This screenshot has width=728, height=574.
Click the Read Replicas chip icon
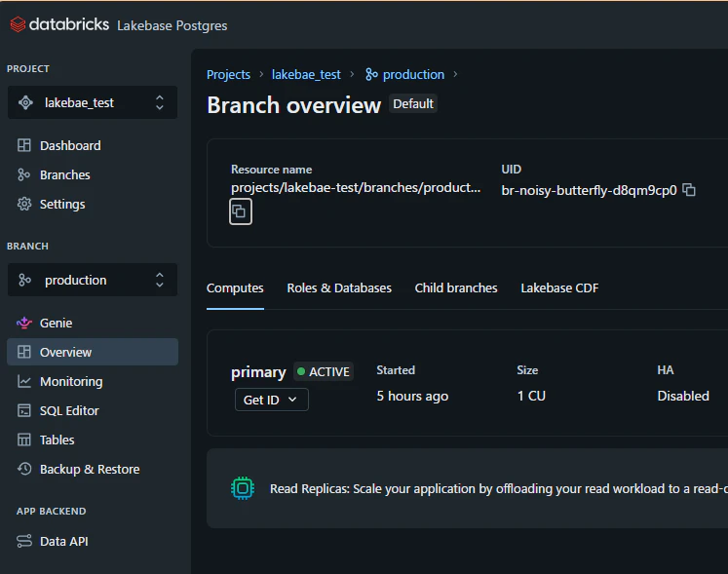(243, 488)
